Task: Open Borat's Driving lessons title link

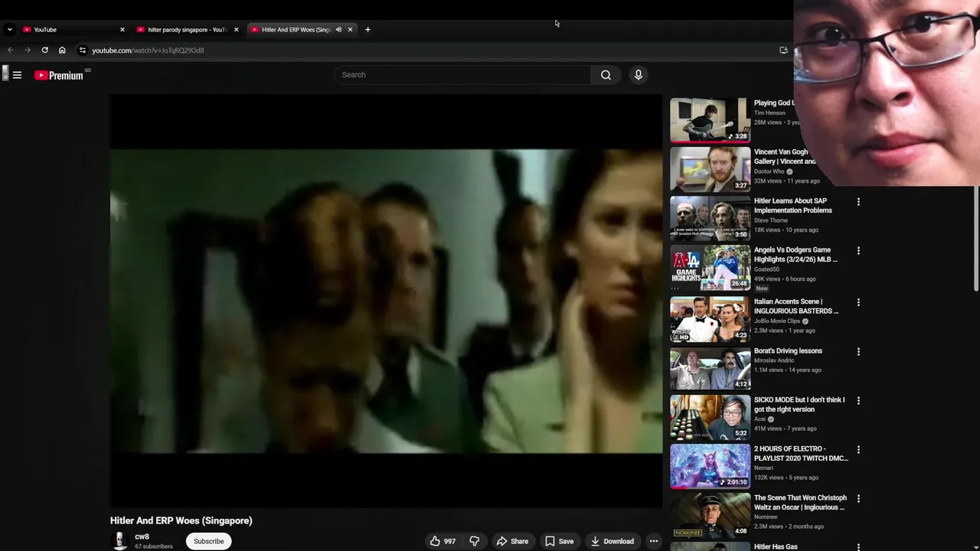Action: pyautogui.click(x=788, y=350)
